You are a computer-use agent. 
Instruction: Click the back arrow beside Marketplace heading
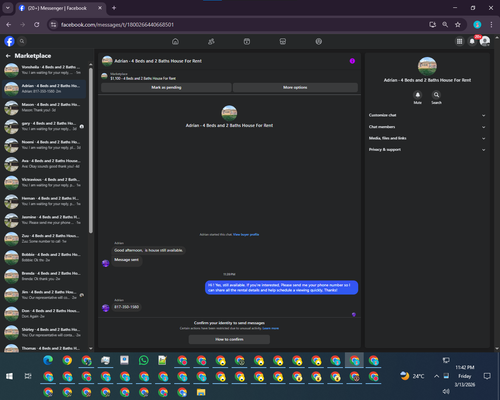point(8,56)
